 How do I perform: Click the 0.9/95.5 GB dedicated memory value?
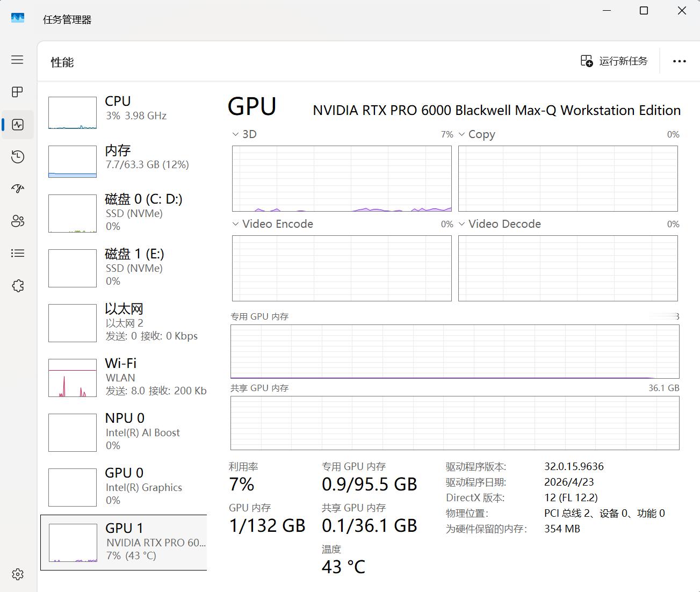[x=370, y=484]
